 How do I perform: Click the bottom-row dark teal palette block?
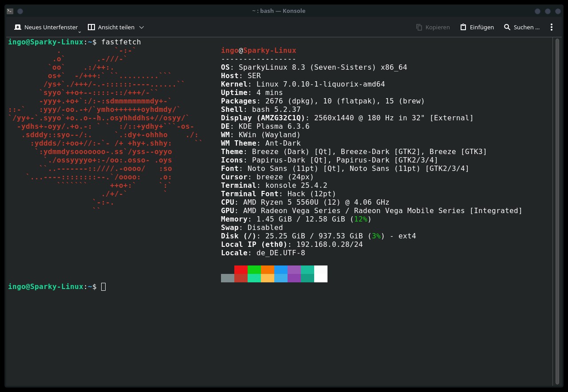click(x=308, y=278)
